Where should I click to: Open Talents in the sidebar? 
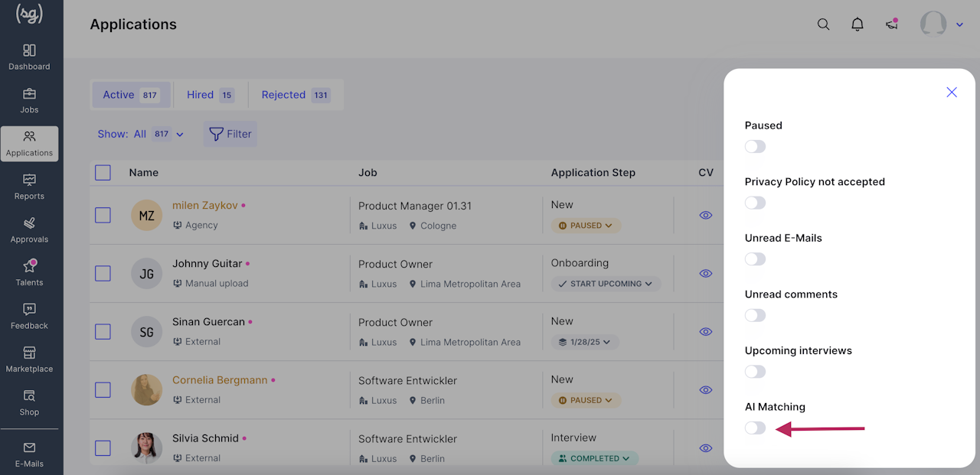29,273
